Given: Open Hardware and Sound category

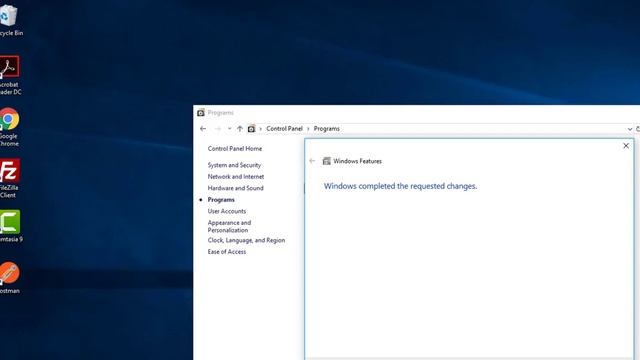Looking at the screenshot, I should coord(236,188).
